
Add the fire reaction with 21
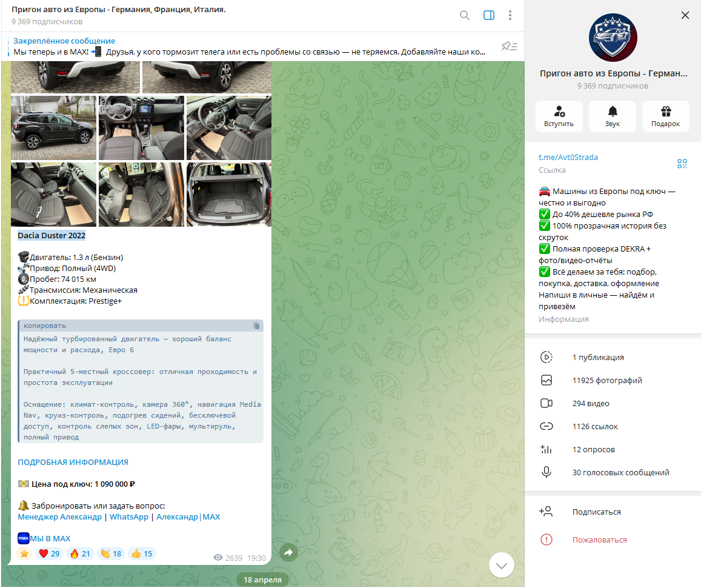[80, 553]
